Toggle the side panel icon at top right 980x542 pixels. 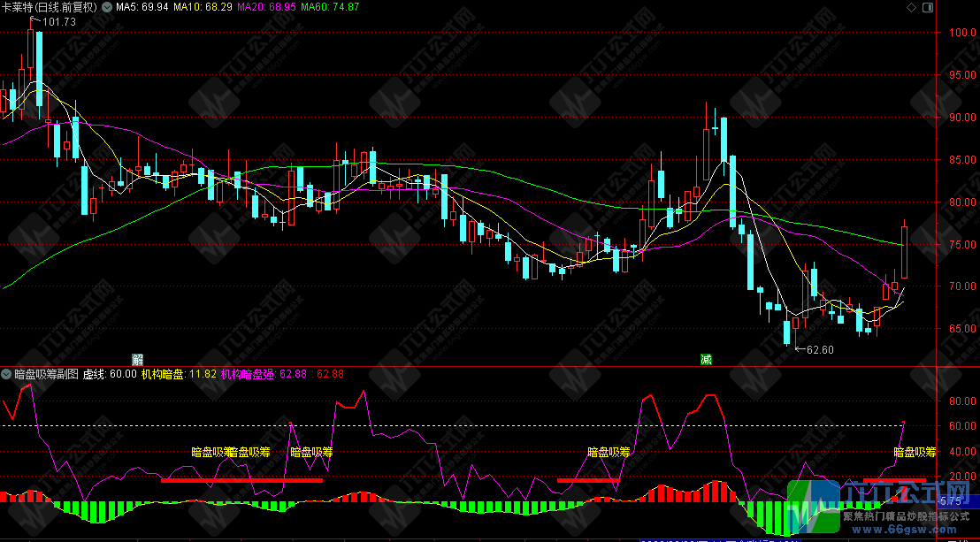[x=926, y=7]
